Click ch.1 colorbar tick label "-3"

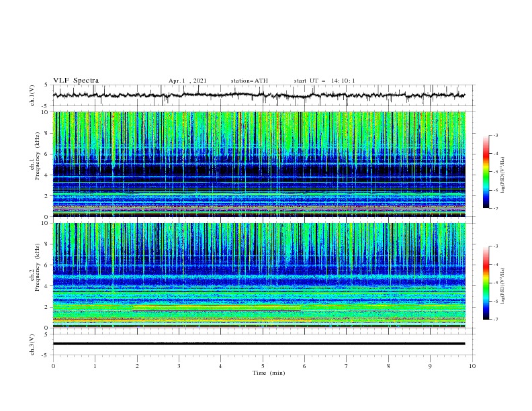coord(496,135)
